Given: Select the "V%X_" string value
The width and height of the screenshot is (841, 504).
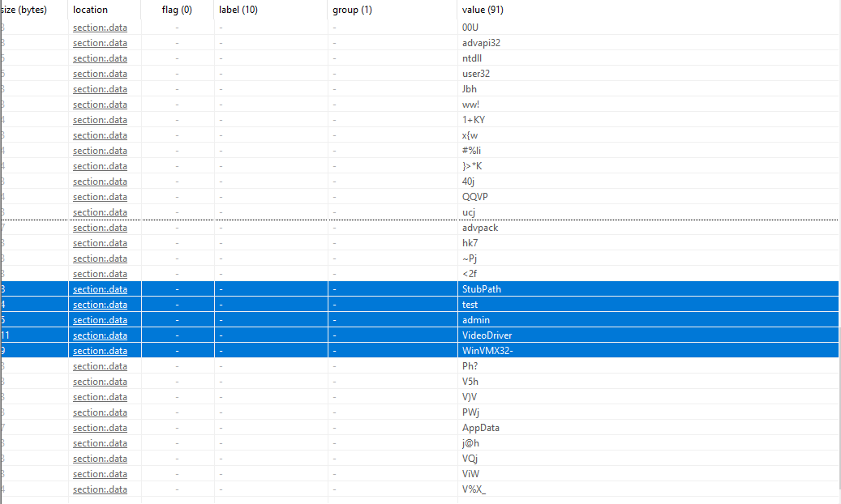Looking at the screenshot, I should [474, 489].
